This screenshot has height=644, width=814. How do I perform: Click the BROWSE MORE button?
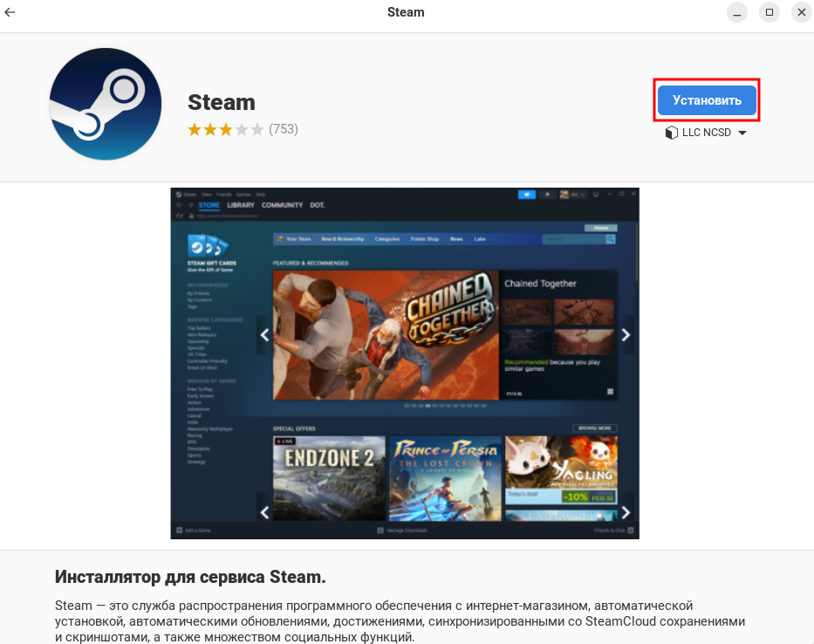point(594,428)
